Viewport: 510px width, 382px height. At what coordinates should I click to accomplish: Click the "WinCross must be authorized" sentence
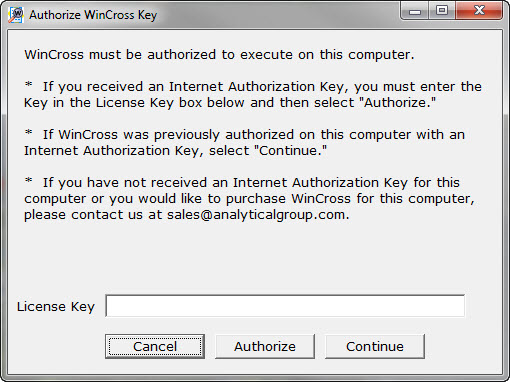219,55
